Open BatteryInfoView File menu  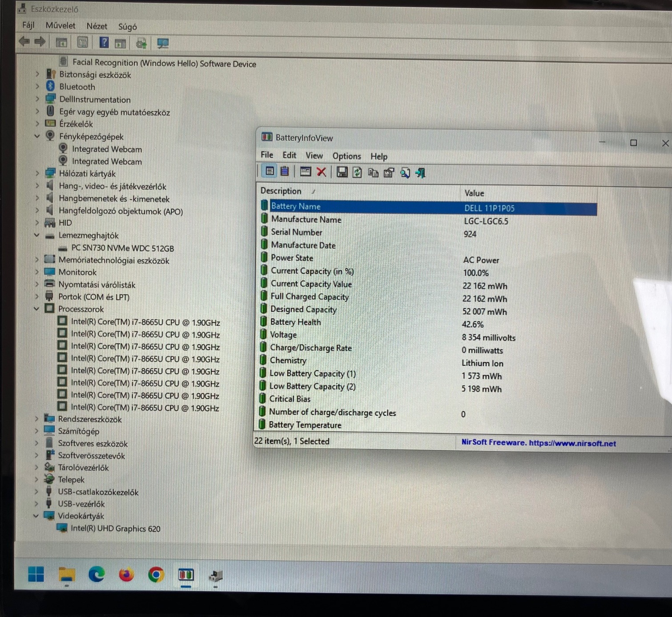point(267,155)
